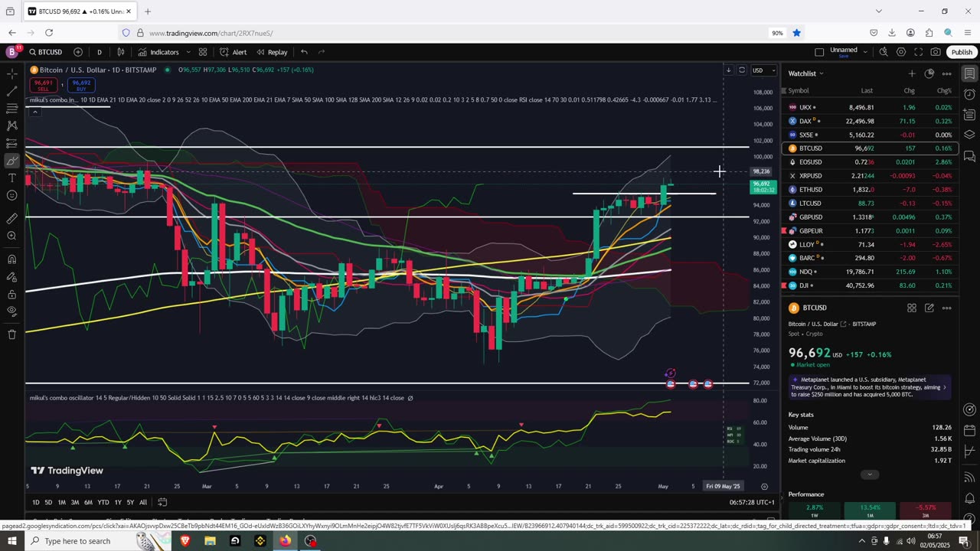Select the 1D date range tab
The width and height of the screenshot is (980, 551).
point(36,502)
